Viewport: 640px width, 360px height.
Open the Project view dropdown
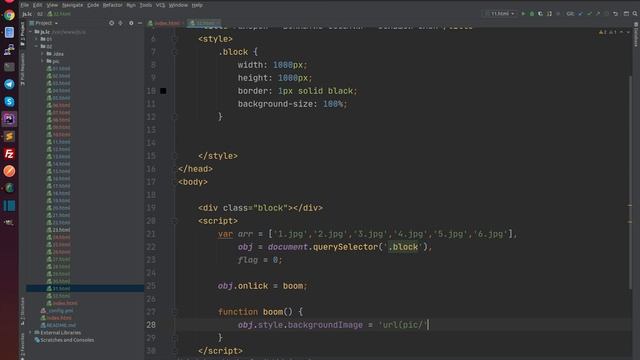pos(44,23)
